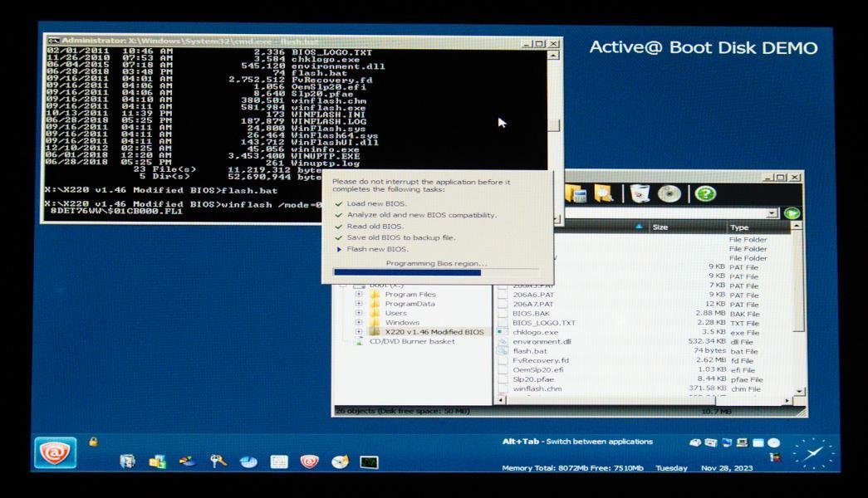This screenshot has height=498, width=868.
Task: Click the CD/DVD disc toolbar icon
Action: [669, 193]
